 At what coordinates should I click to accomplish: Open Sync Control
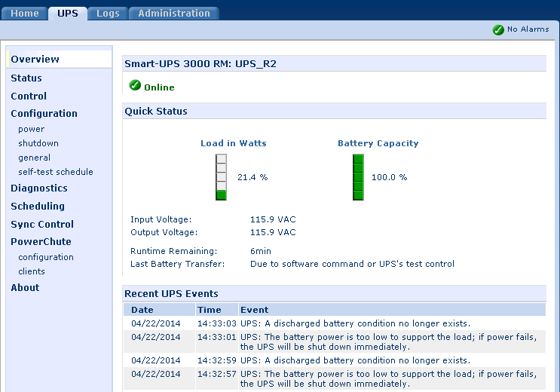pyautogui.click(x=42, y=225)
